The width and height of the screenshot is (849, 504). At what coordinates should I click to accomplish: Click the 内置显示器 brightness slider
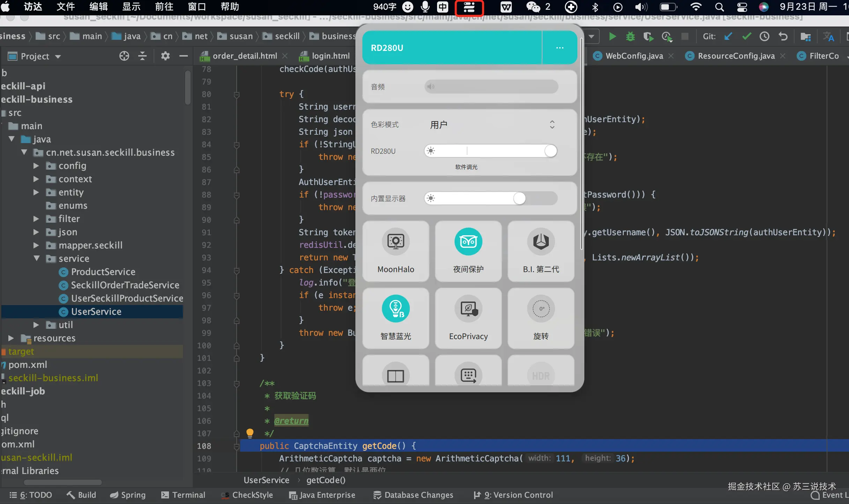point(490,198)
